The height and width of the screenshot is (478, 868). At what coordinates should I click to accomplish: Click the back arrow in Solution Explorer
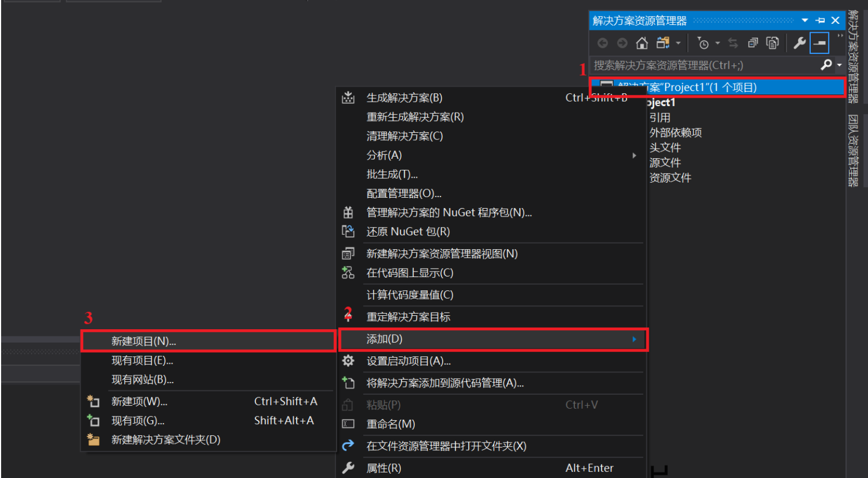[x=603, y=43]
